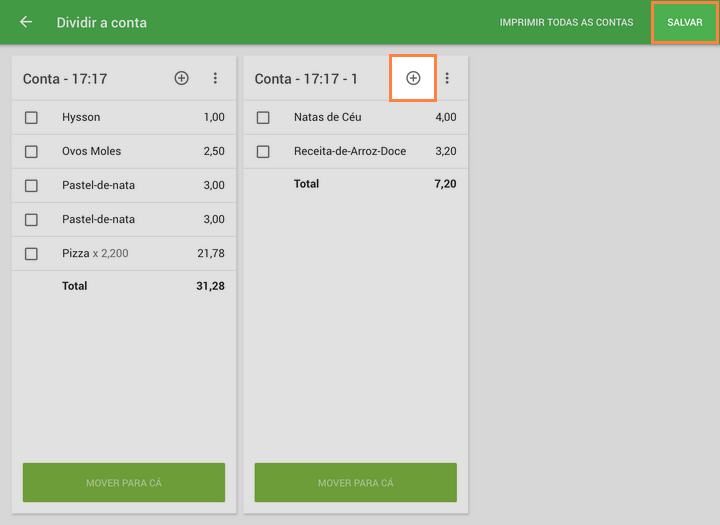720x525 pixels.
Task: Select the Receita-de-Arroz-Doce checkbox
Action: (x=263, y=152)
